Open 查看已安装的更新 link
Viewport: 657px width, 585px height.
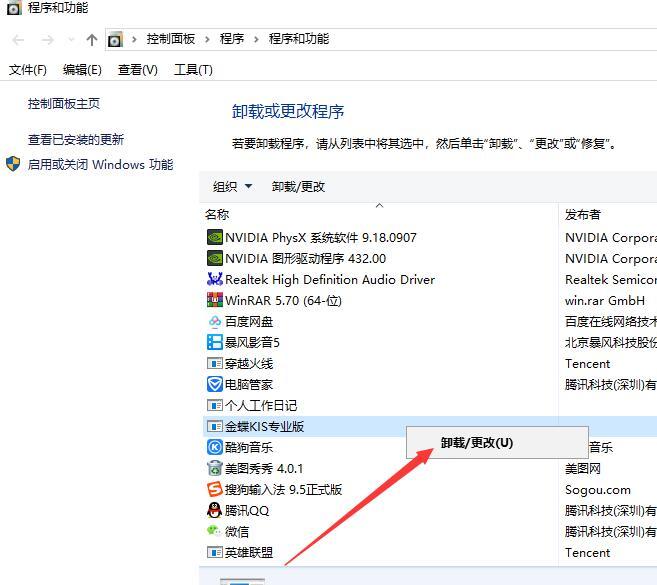[x=76, y=140]
